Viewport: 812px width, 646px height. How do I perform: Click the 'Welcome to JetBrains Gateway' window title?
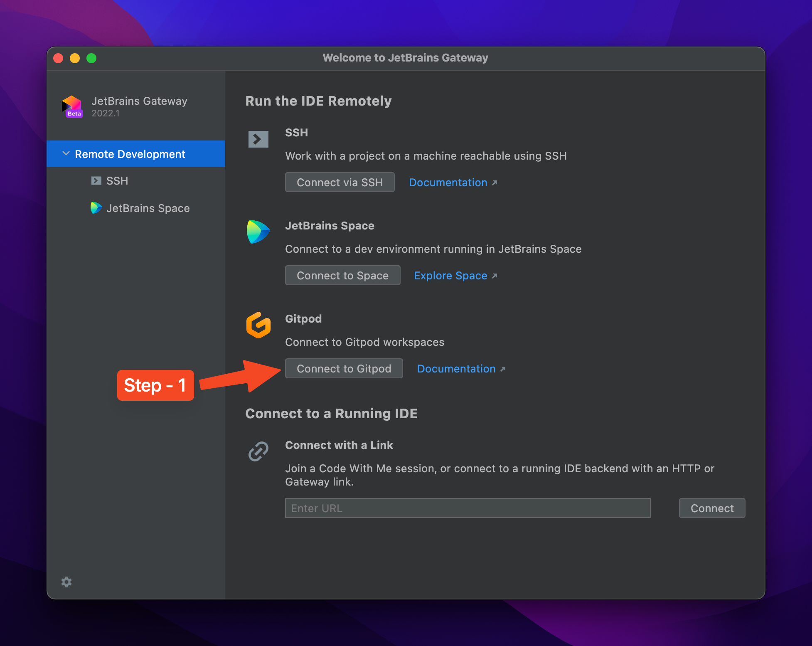point(406,58)
